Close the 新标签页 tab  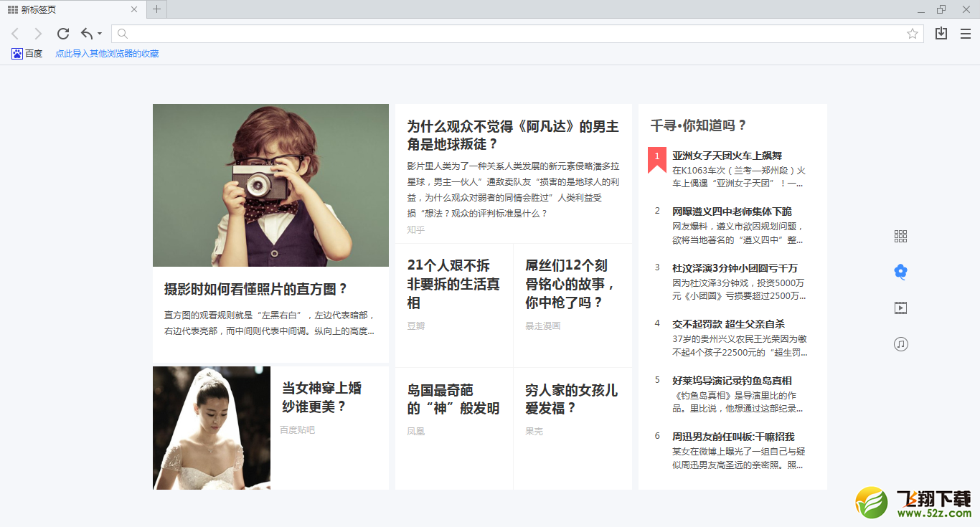point(134,9)
